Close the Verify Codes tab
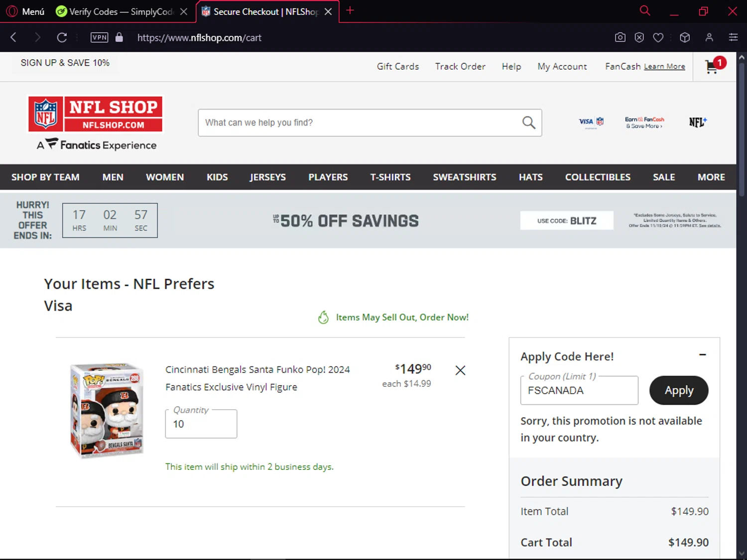 (x=184, y=11)
